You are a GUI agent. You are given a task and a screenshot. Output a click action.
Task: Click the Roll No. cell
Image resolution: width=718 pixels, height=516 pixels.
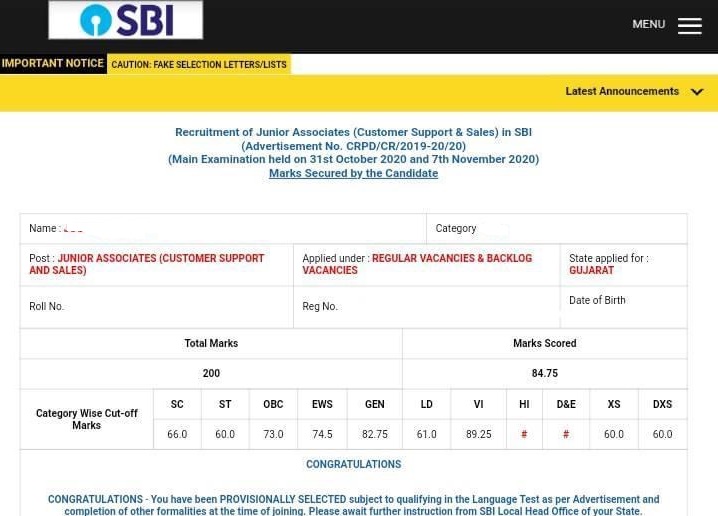(x=157, y=307)
